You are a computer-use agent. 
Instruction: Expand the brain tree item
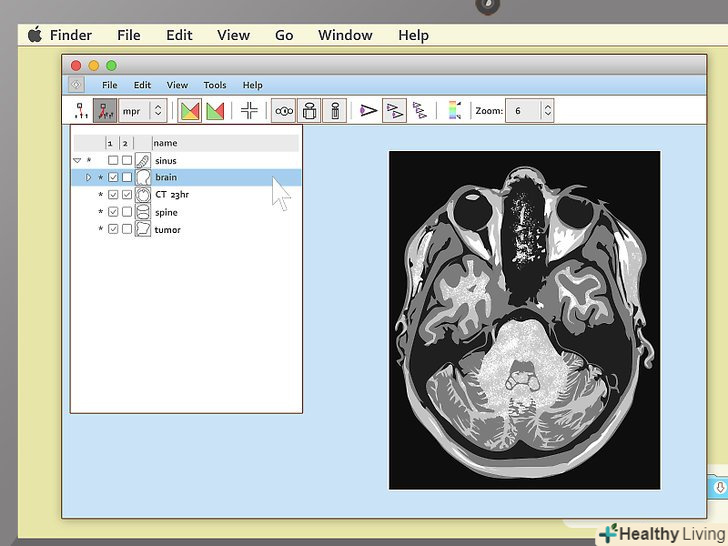pos(88,178)
